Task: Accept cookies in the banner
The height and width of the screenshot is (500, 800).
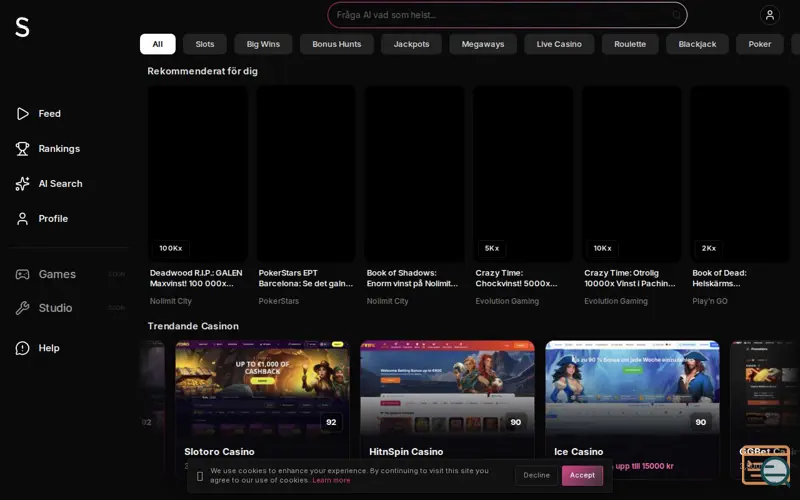Action: 582,475
